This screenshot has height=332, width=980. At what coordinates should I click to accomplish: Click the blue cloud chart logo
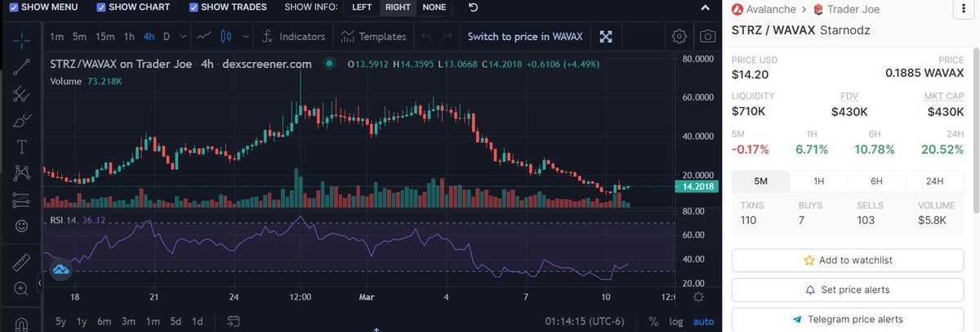click(x=60, y=269)
